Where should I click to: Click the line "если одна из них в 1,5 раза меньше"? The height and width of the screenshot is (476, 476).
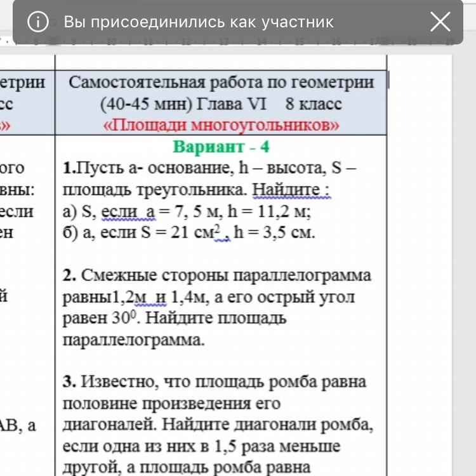point(201,446)
